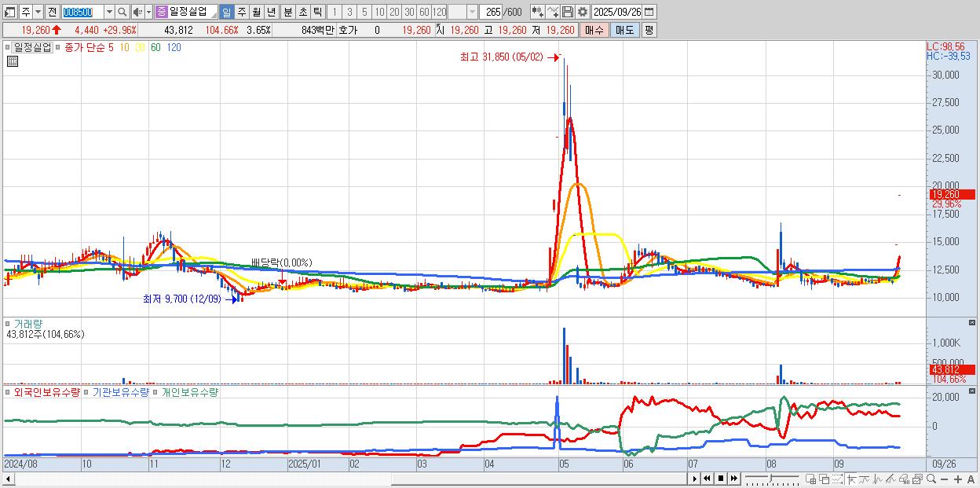Click the second overlapping-windows icon in bottom bar
The width and height of the screenshot is (980, 488).
824,479
